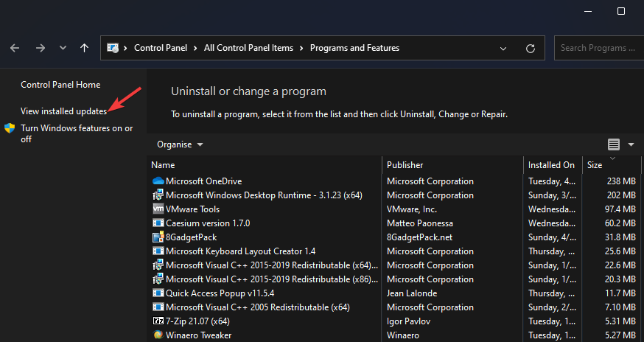
Task: Open the recent locations dropdown arrow
Action: click(63, 48)
